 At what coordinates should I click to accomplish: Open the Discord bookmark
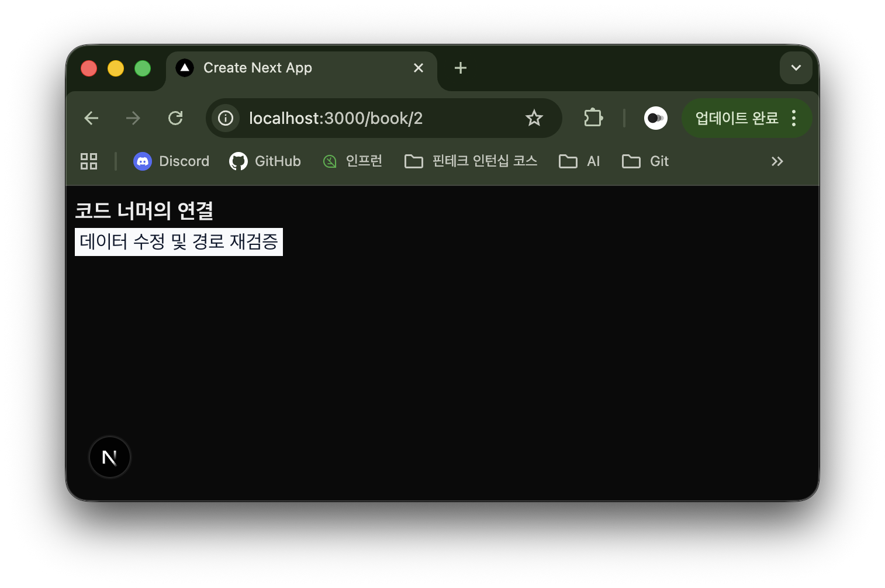coord(171,161)
